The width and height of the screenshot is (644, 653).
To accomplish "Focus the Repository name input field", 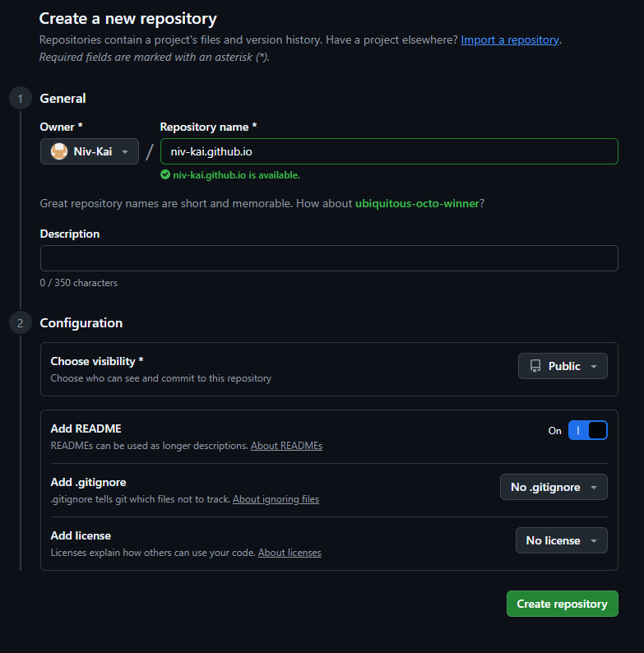I will [389, 151].
